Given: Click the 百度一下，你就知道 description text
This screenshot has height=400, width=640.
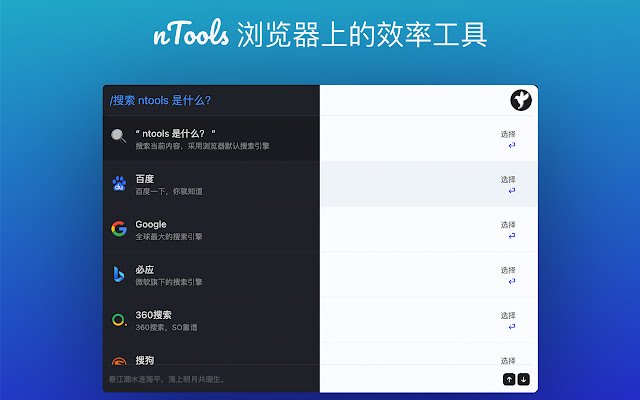Looking at the screenshot, I should [x=169, y=191].
